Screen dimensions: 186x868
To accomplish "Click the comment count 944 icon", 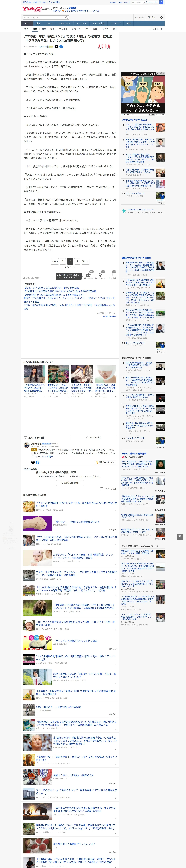I will point(43,47).
